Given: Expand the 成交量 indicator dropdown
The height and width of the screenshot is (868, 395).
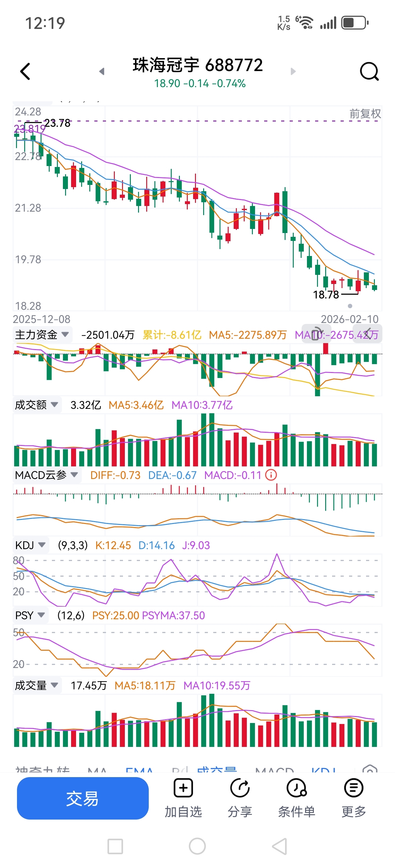Looking at the screenshot, I should [37, 685].
